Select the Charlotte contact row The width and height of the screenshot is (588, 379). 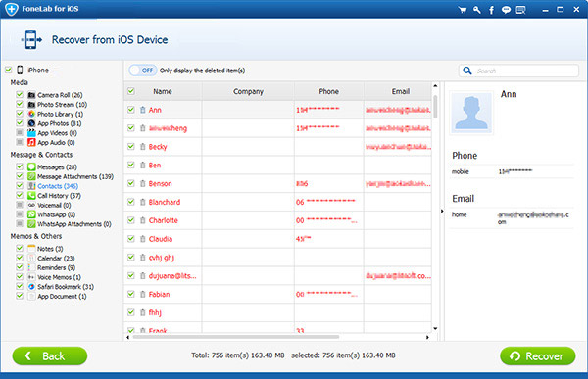tap(277, 220)
